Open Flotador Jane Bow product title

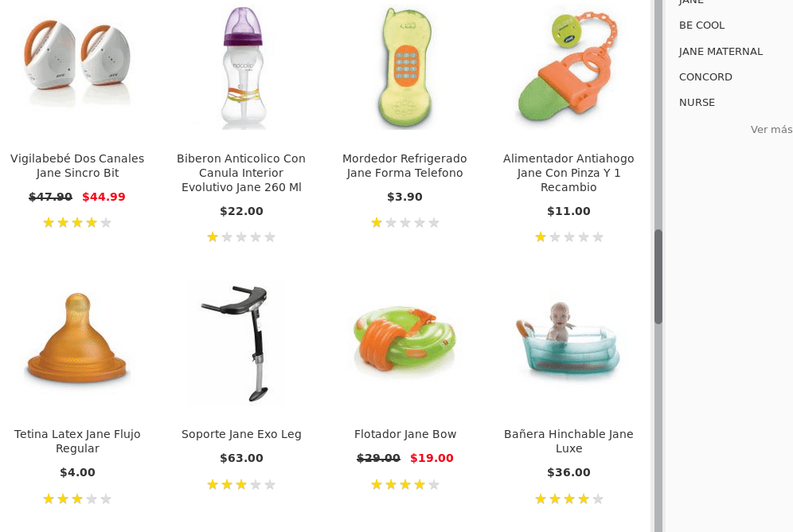click(405, 434)
